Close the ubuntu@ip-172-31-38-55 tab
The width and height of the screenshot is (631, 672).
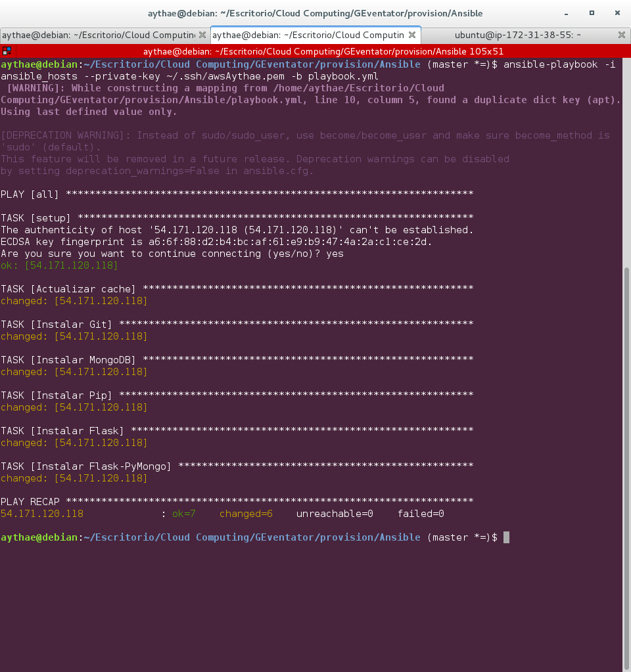tap(621, 35)
